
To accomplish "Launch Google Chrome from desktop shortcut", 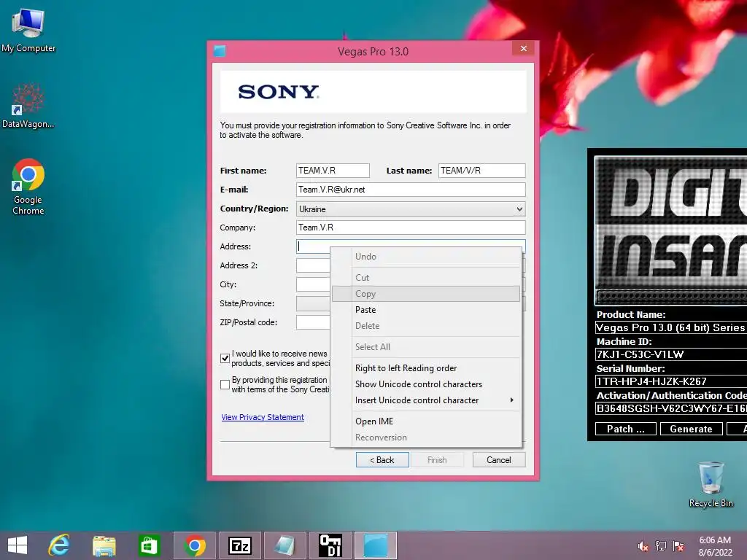I will 28,187.
